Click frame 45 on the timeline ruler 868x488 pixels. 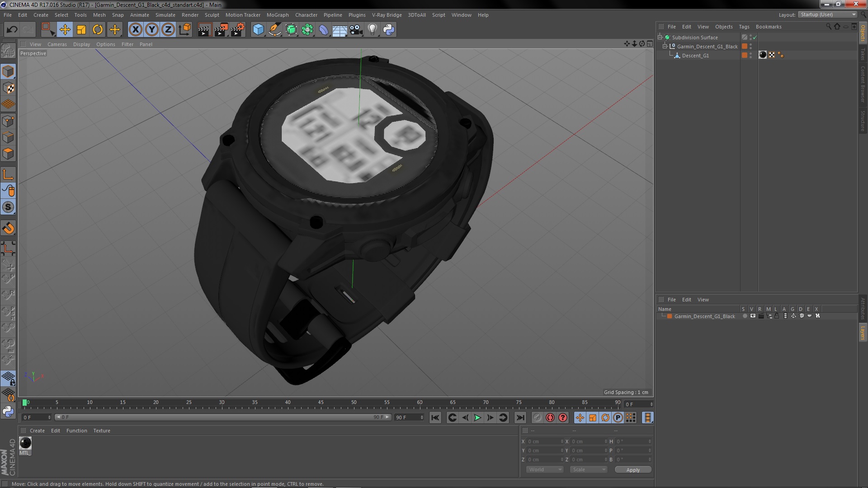(321, 403)
